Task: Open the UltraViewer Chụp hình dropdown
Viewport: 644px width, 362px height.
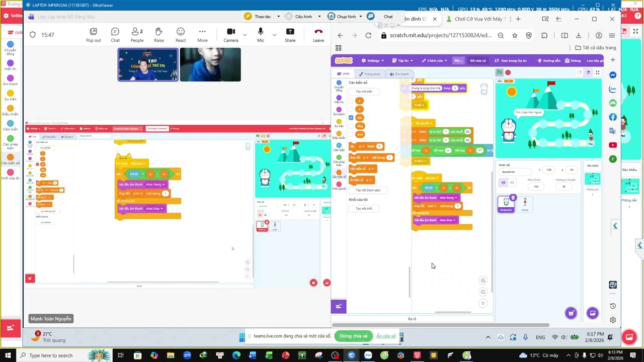Action: (345, 17)
